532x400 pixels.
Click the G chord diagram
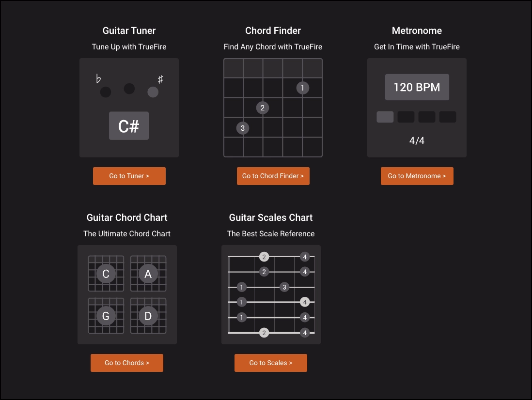tap(106, 316)
